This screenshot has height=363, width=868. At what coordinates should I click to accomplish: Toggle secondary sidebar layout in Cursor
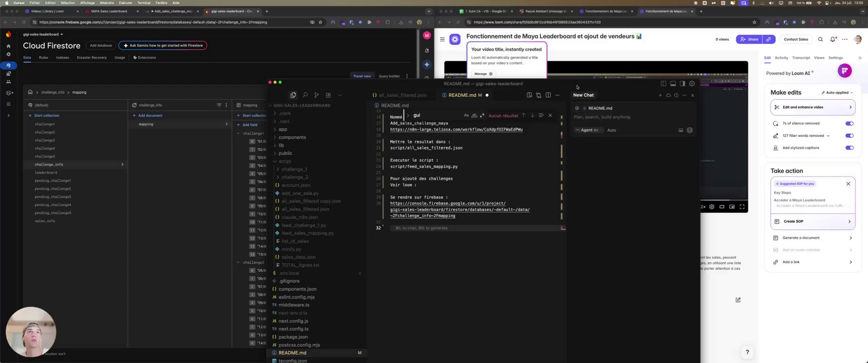point(682,84)
